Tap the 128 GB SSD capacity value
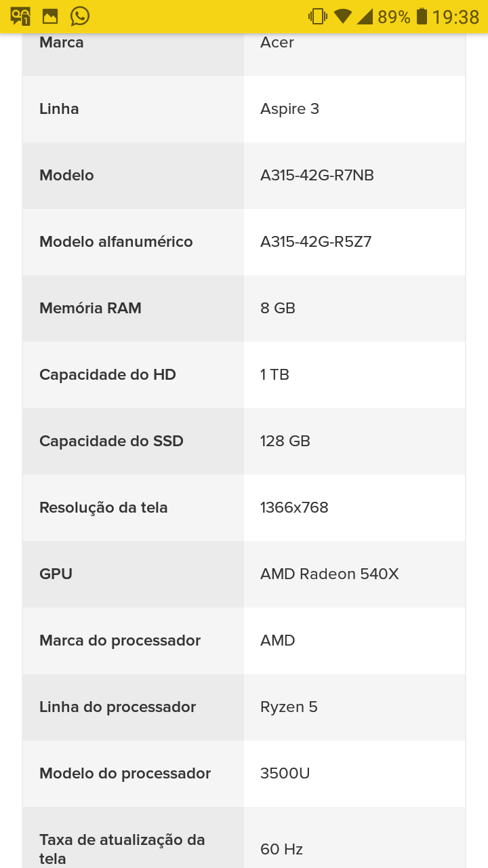Screen dimensions: 488x868 click(x=285, y=441)
